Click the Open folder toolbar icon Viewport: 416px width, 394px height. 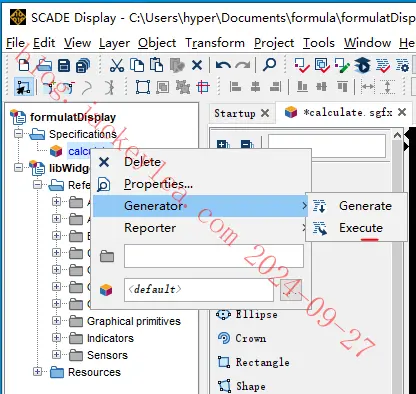click(44, 65)
